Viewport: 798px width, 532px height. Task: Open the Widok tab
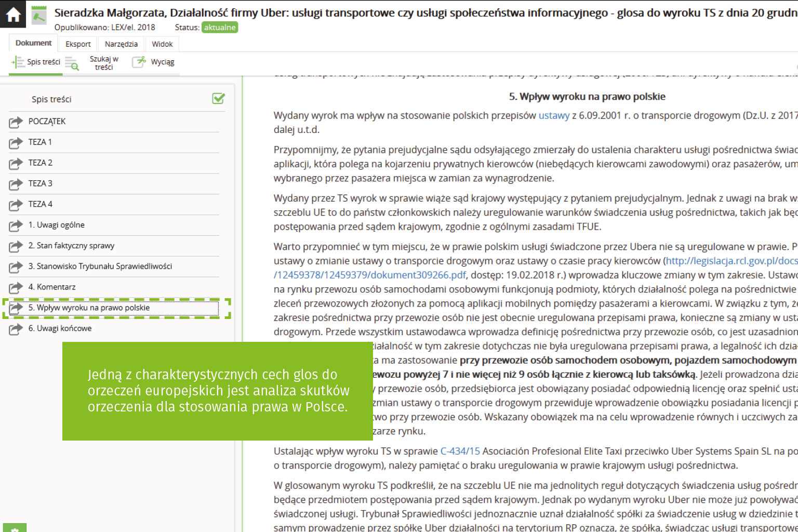click(x=162, y=44)
